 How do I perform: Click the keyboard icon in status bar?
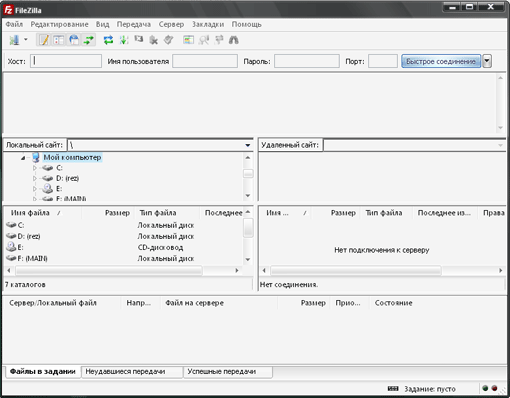(x=393, y=388)
